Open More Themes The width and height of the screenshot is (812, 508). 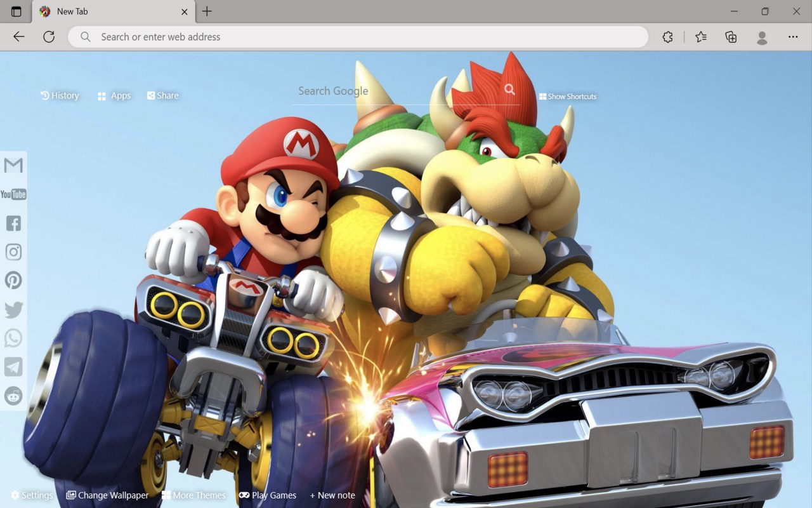pyautogui.click(x=193, y=495)
